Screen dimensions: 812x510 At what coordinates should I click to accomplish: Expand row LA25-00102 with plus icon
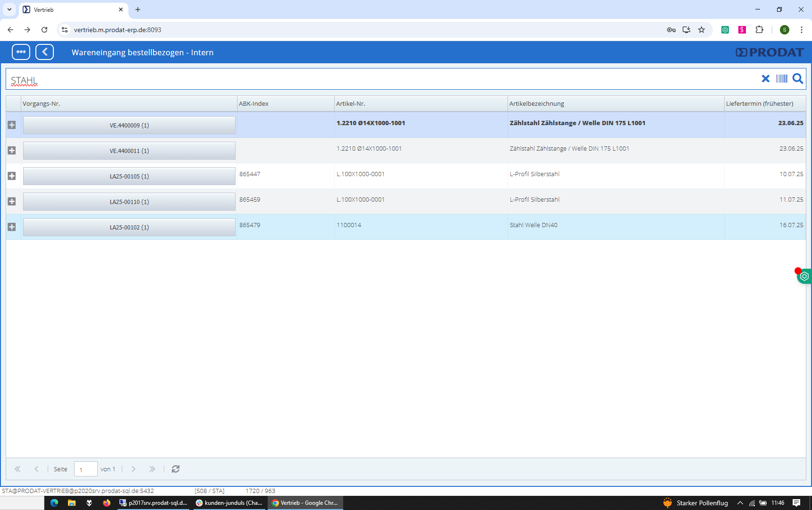click(12, 227)
